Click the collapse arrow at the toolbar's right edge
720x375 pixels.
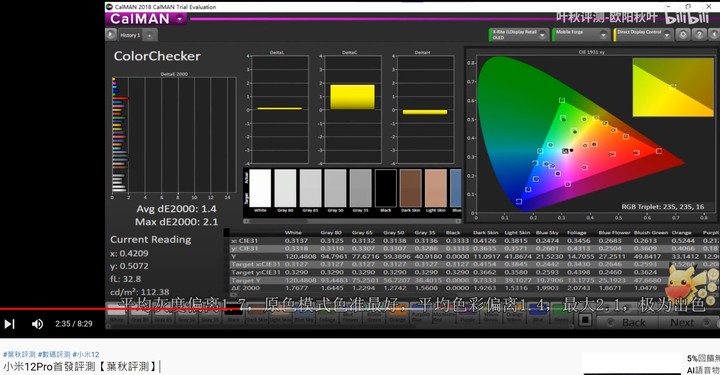pyautogui.click(x=714, y=34)
